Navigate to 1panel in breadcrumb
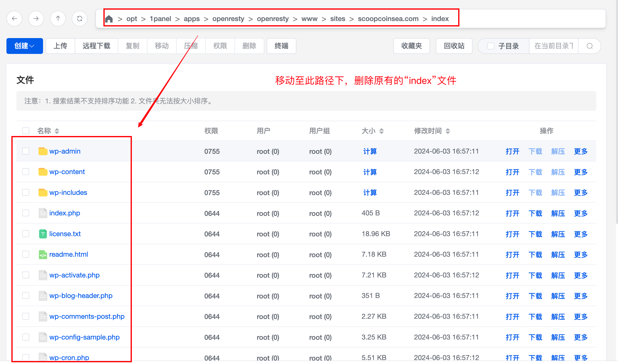The image size is (618, 364). (160, 19)
